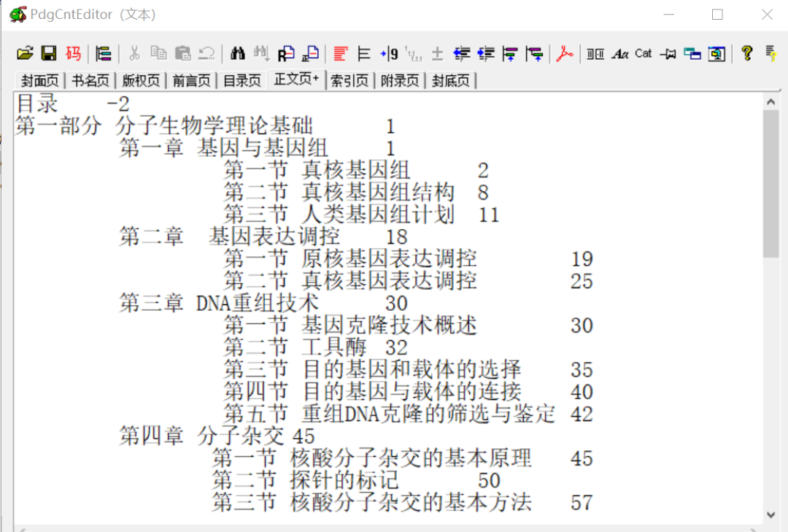Open Find using the binoculars icon

point(236,53)
